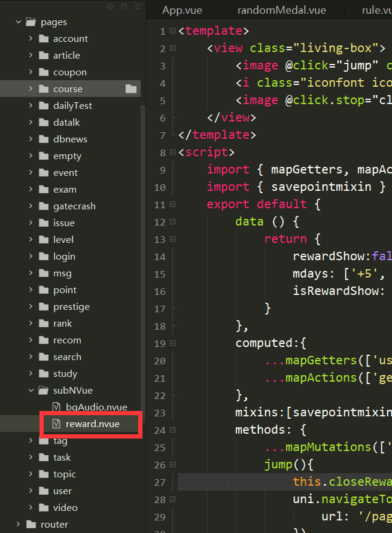Expand the coupon folder chevron

click(x=31, y=72)
